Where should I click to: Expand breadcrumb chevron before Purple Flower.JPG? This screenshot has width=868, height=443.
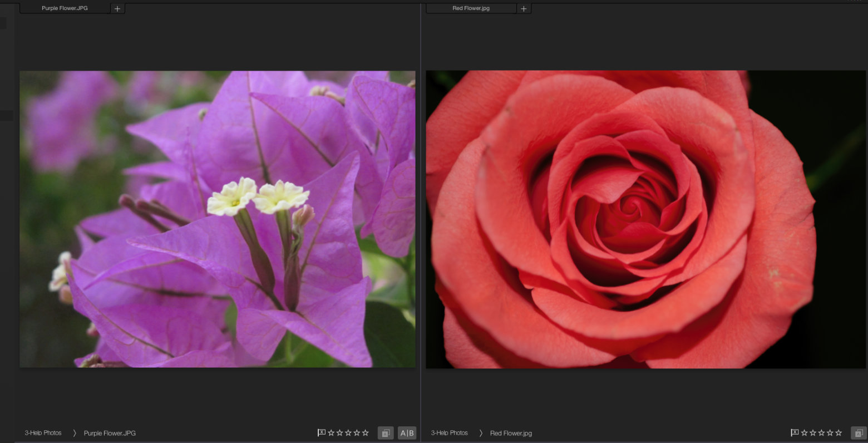74,433
